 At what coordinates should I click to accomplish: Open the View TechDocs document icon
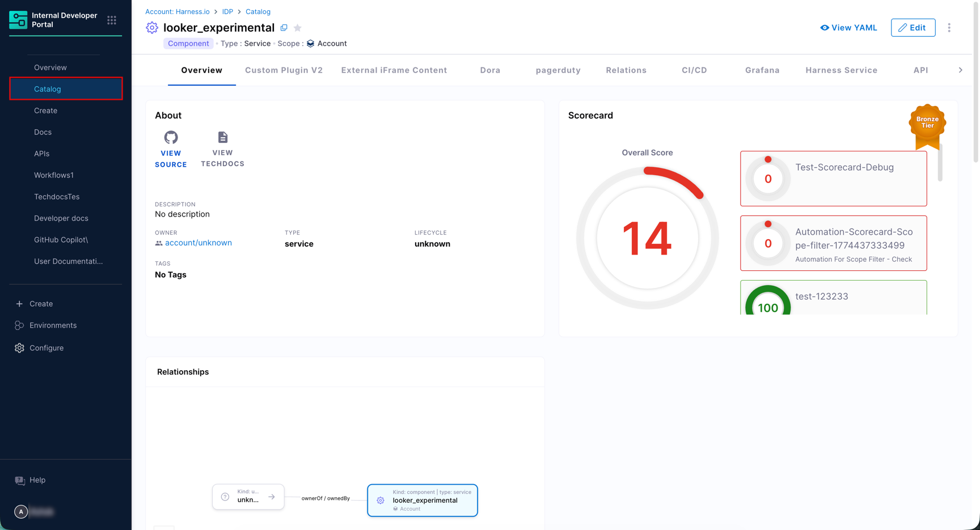[x=222, y=138]
